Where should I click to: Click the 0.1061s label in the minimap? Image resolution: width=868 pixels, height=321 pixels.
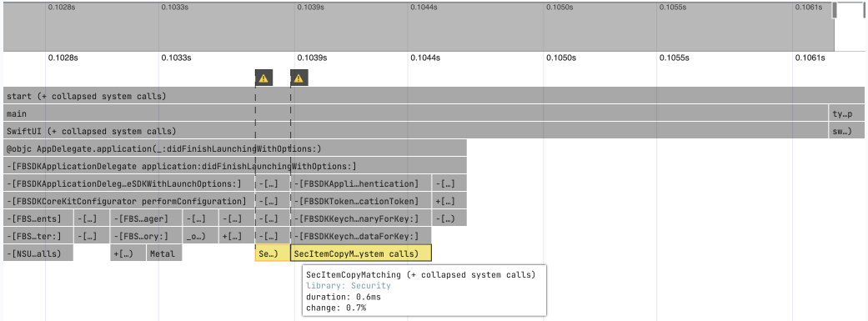point(810,8)
